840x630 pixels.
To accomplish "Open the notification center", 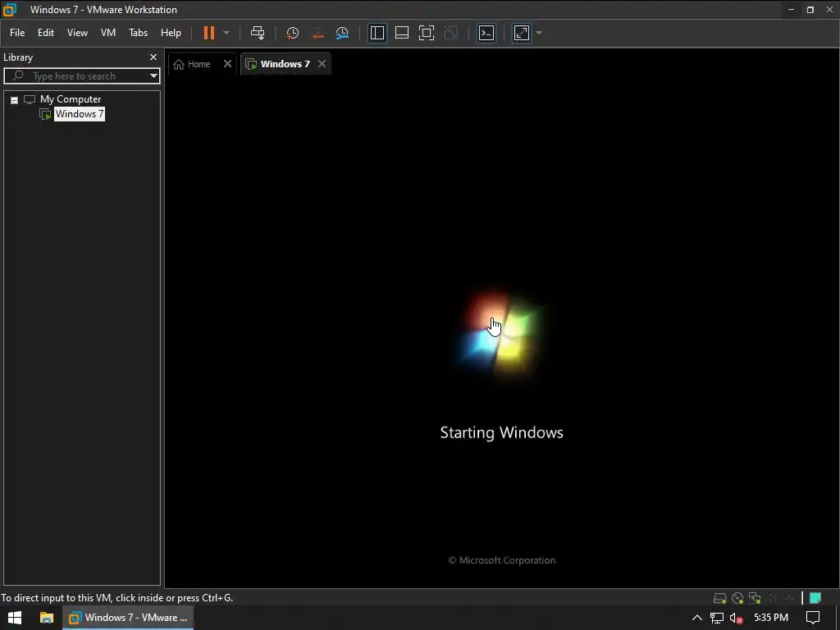I will coord(813,618).
